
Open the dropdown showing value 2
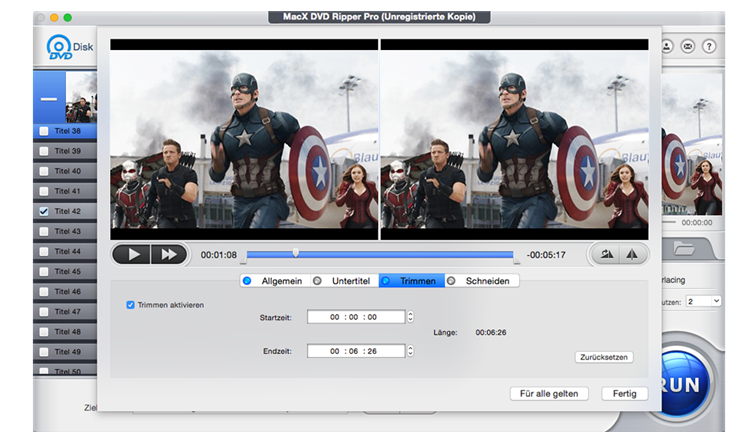coord(703,301)
